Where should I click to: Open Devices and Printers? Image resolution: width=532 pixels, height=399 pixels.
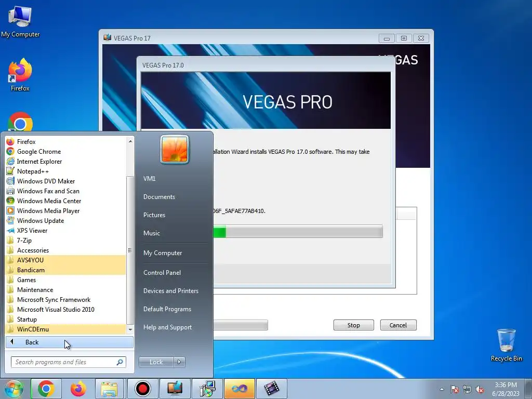coord(170,291)
